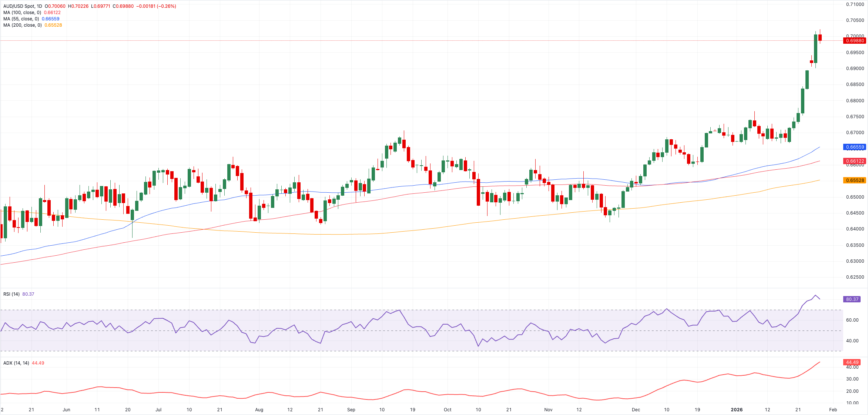
Task: Click the RSI (14) indicator label
Action: click(11, 294)
